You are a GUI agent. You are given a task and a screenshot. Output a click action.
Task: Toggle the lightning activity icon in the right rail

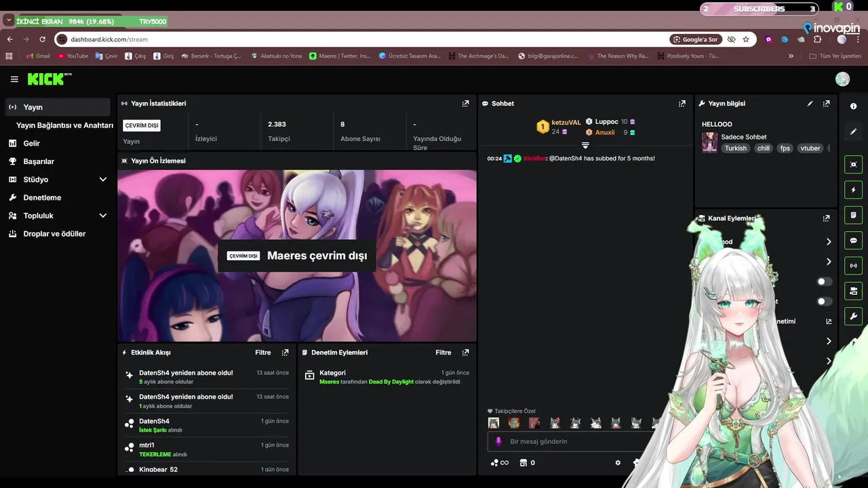click(853, 190)
